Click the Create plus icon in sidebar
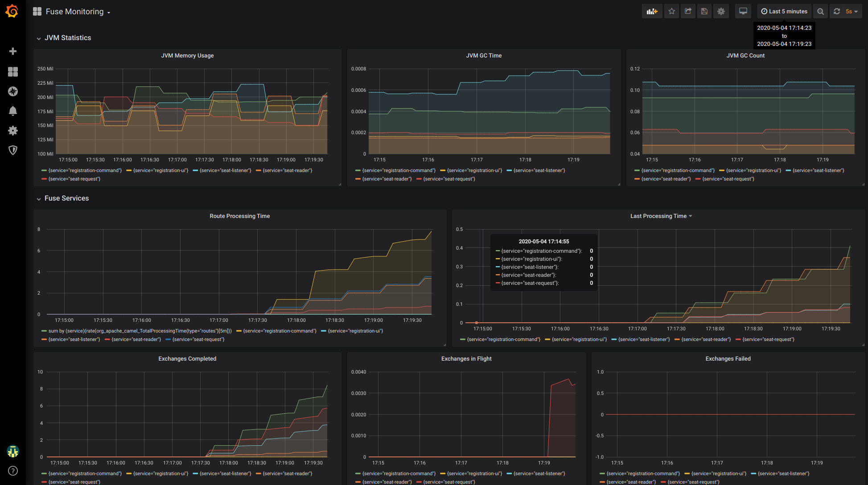The height and width of the screenshot is (485, 868). [x=13, y=51]
